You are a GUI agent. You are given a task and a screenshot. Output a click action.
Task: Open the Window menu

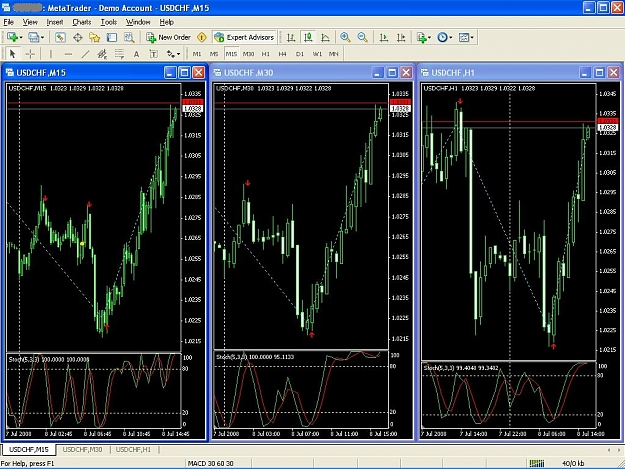(x=138, y=22)
